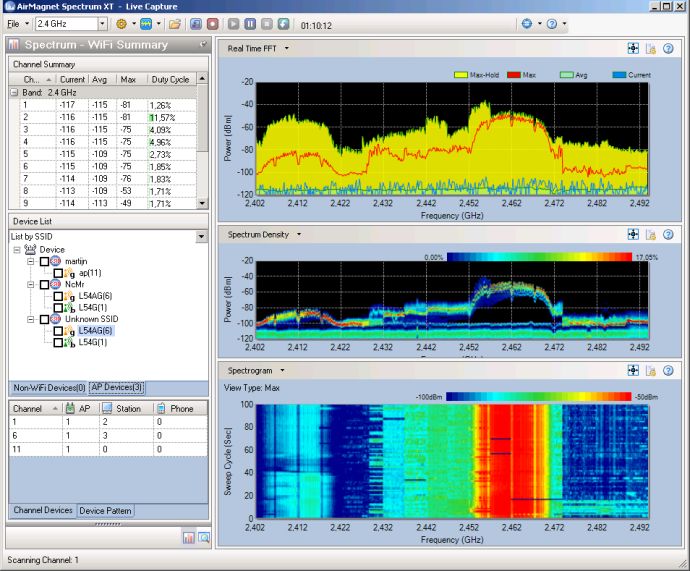The image size is (690, 571).
Task: Open the Real Time FFT graph selector dropdown
Action: (286, 48)
